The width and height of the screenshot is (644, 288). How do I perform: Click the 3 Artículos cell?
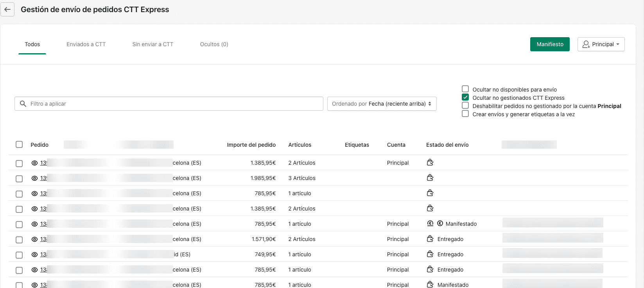point(302,178)
